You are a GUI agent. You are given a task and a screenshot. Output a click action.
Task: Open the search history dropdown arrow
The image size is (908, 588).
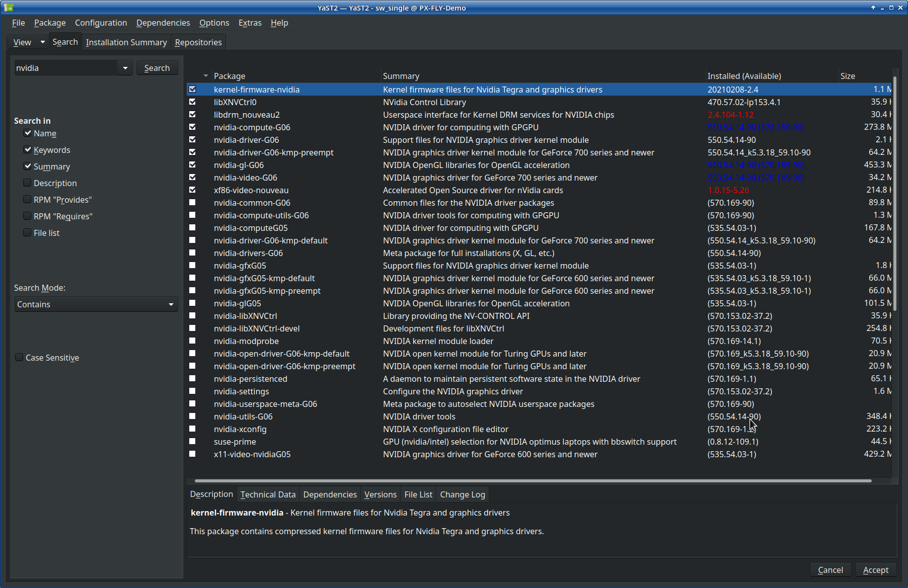pos(124,67)
